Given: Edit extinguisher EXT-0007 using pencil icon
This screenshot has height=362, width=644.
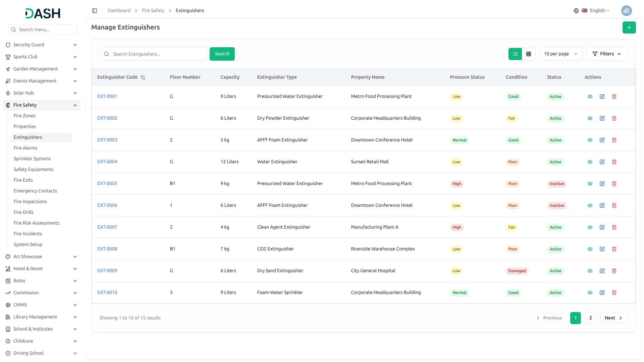Looking at the screenshot, I should (x=602, y=227).
